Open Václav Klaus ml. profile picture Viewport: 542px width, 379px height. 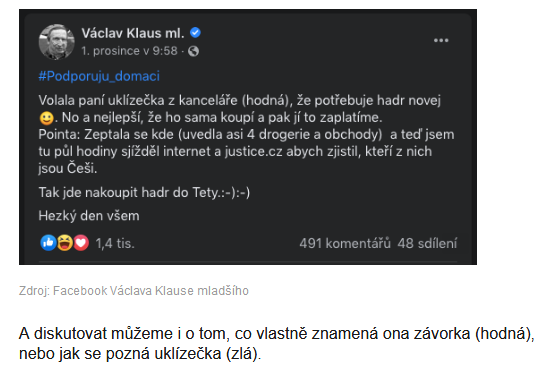(x=56, y=41)
